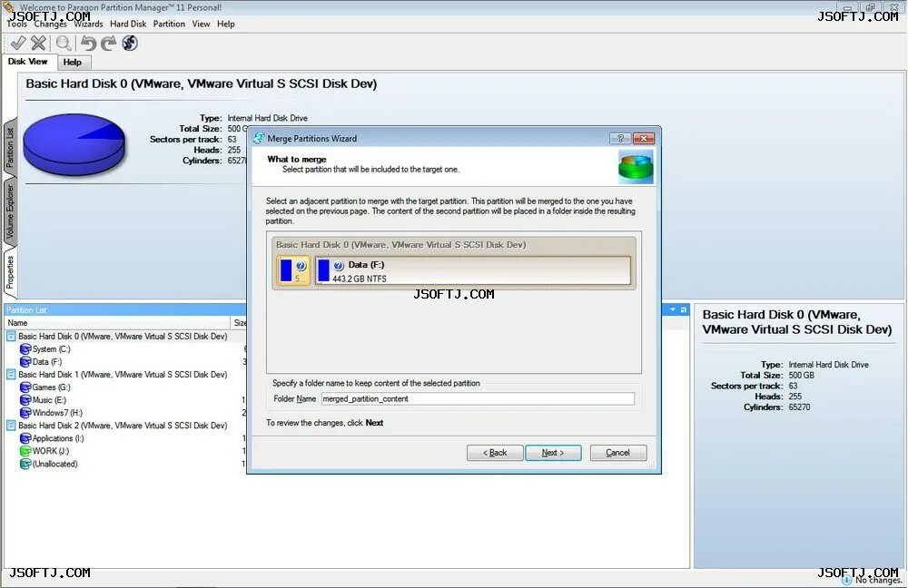Click the panel pin icon beside dropdown arrow
Screen dimensions: 908x588
684,309
